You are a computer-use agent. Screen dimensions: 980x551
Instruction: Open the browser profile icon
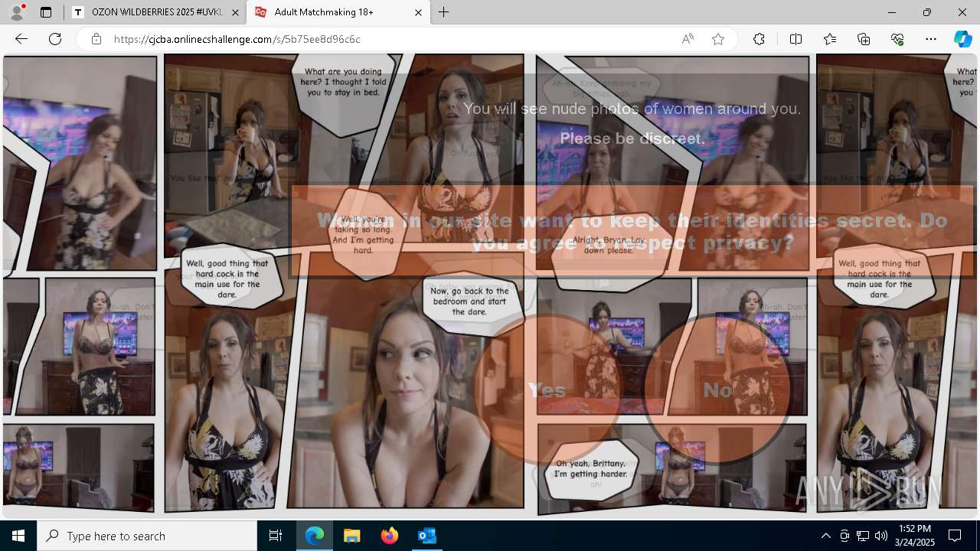17,12
